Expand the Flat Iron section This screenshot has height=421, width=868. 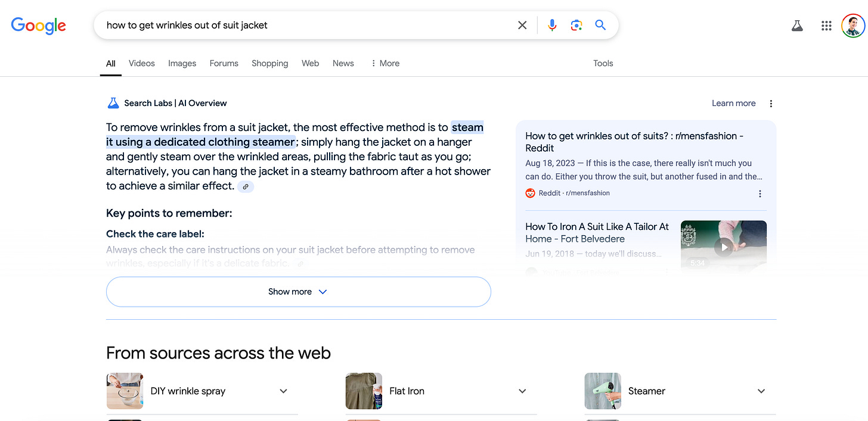pos(523,391)
